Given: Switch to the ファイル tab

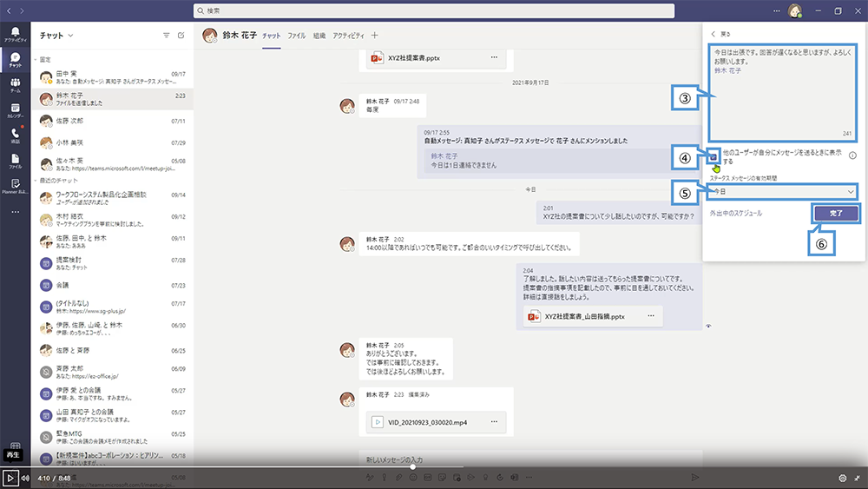Looking at the screenshot, I should coord(297,36).
